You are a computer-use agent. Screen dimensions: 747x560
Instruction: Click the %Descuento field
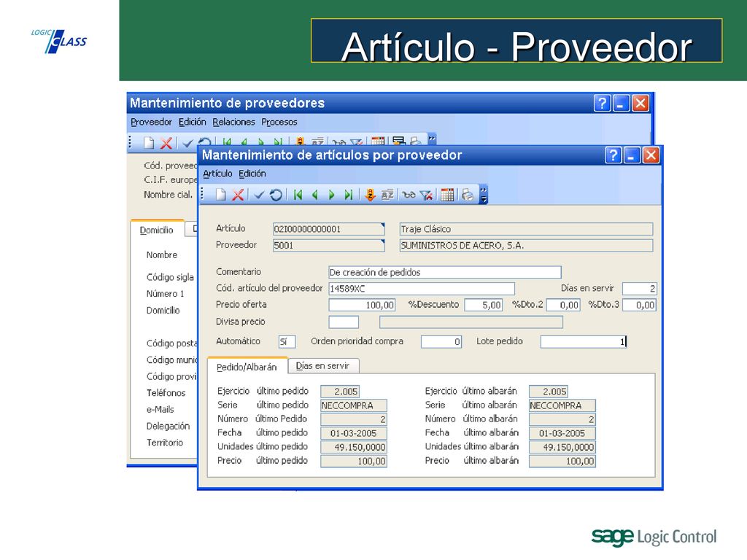[x=484, y=305]
